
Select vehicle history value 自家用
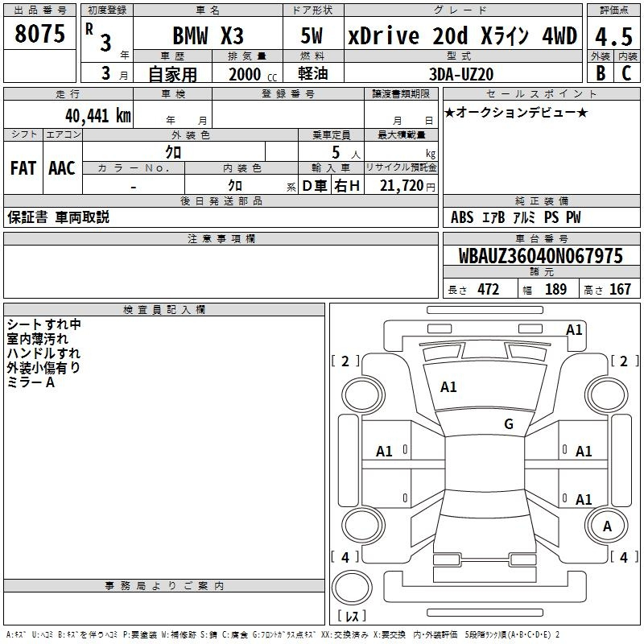tap(172, 74)
